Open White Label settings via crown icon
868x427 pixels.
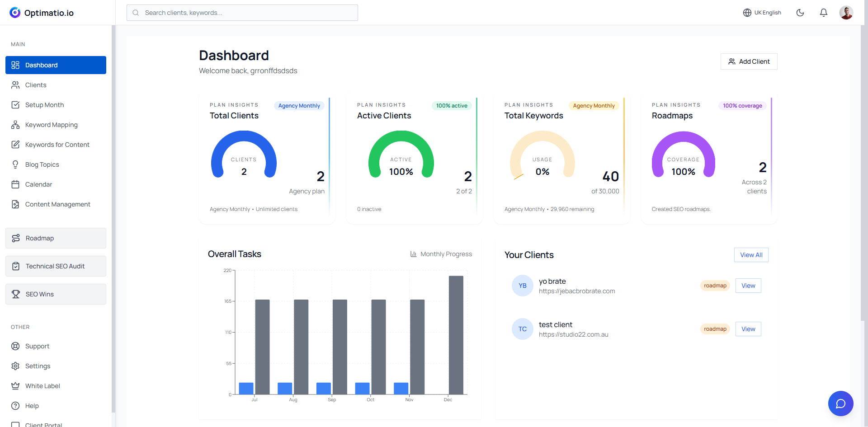(42, 386)
